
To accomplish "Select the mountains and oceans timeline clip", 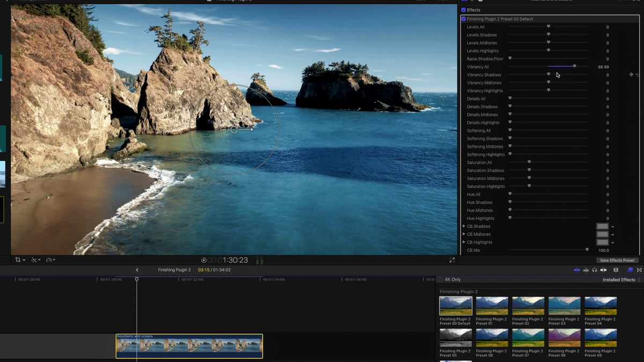I will pyautogui.click(x=189, y=346).
